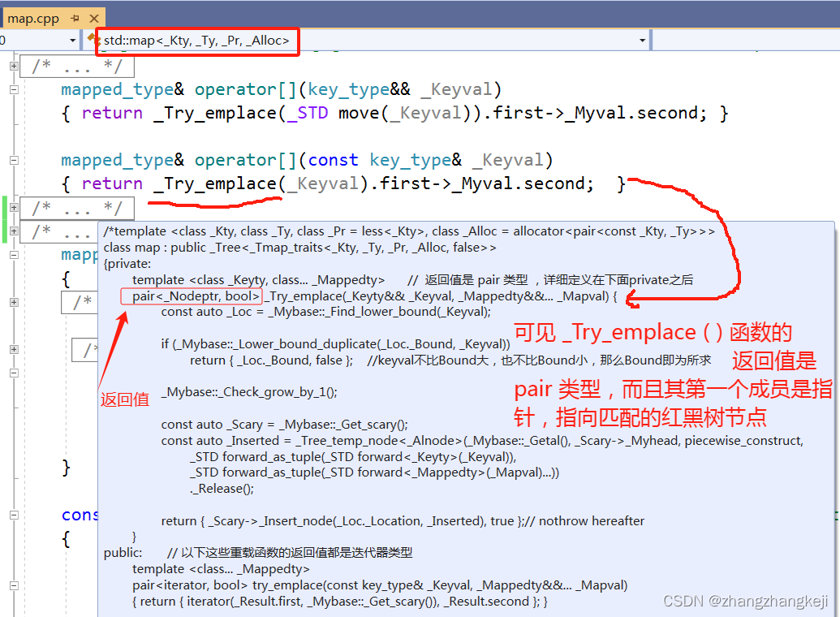Click the class icon beside std::map

click(94, 39)
